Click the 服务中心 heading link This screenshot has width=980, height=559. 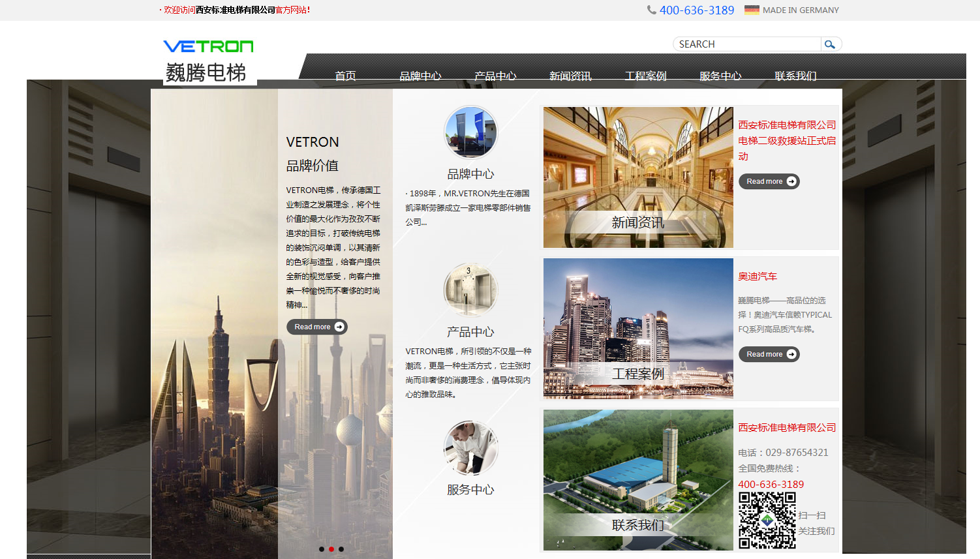click(470, 490)
